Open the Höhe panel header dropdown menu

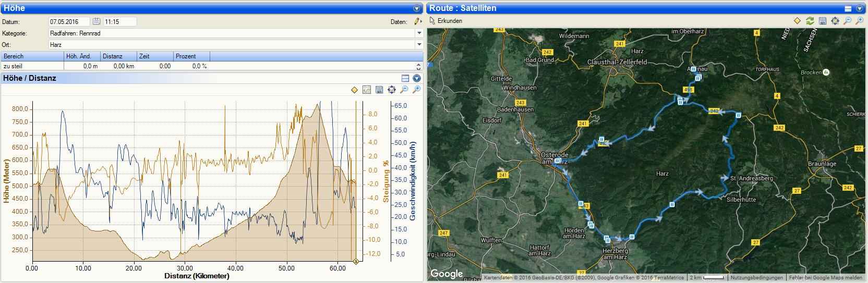point(417,8)
